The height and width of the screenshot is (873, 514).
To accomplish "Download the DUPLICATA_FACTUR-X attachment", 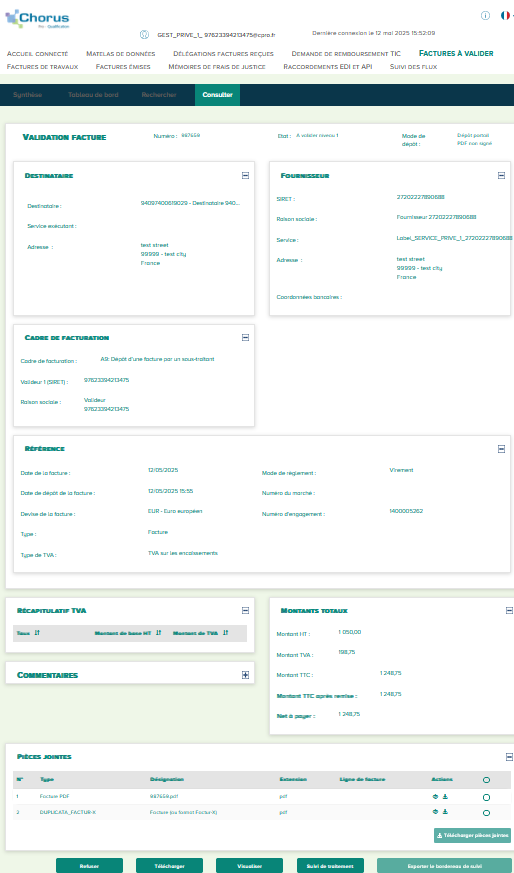I will [x=445, y=812].
